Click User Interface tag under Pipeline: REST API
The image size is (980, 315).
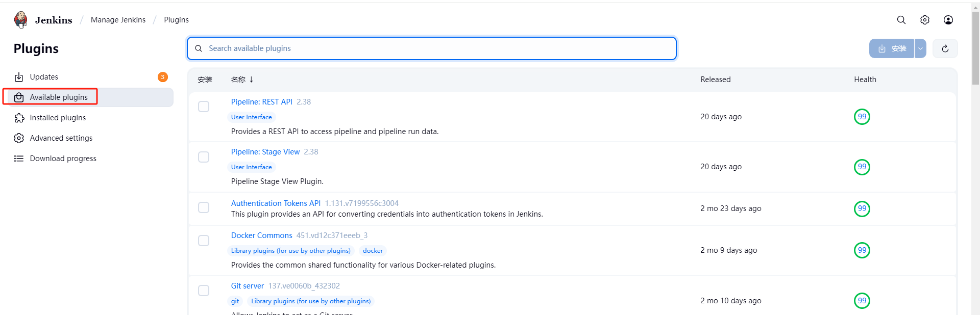(x=251, y=117)
